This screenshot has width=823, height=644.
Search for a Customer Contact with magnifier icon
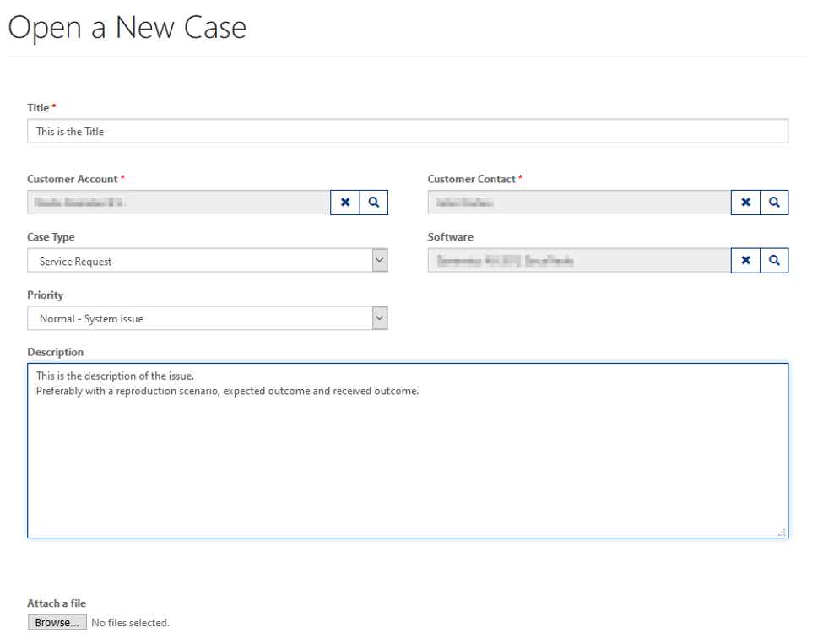[x=774, y=203]
